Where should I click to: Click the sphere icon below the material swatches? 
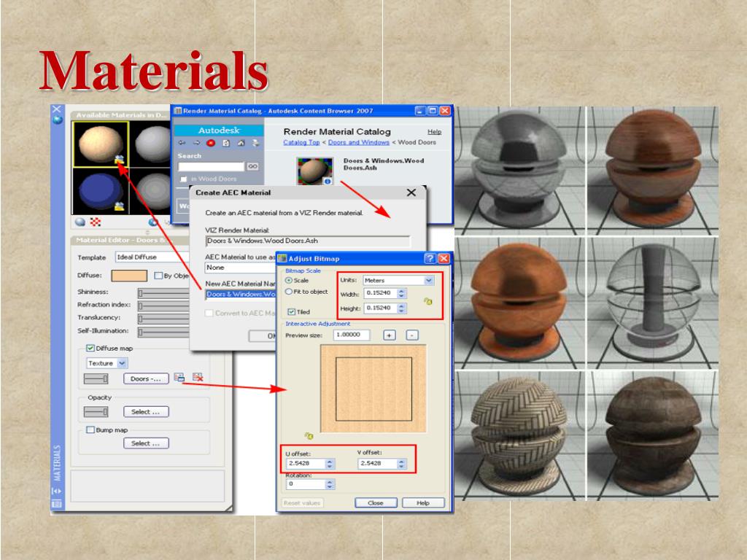pyautogui.click(x=80, y=222)
